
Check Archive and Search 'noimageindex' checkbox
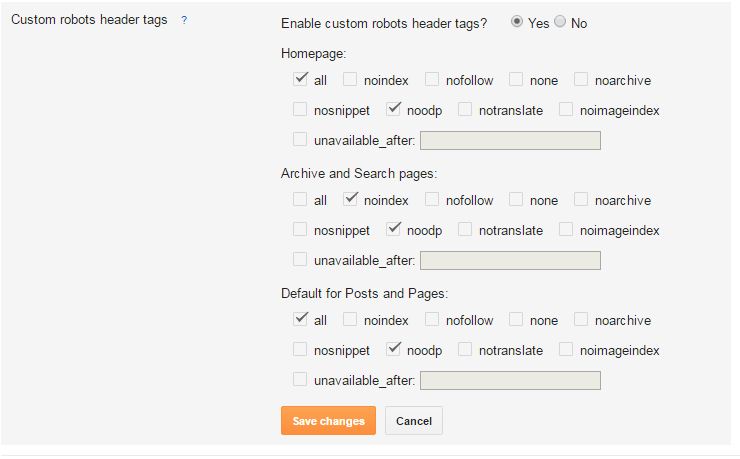[566, 229]
